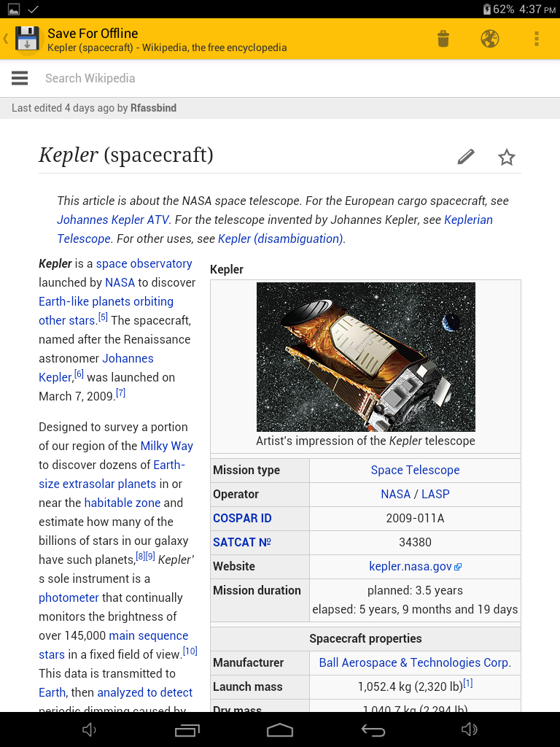Tap Android volume down navigation icon
The image size is (560, 747).
pyautogui.click(x=89, y=729)
